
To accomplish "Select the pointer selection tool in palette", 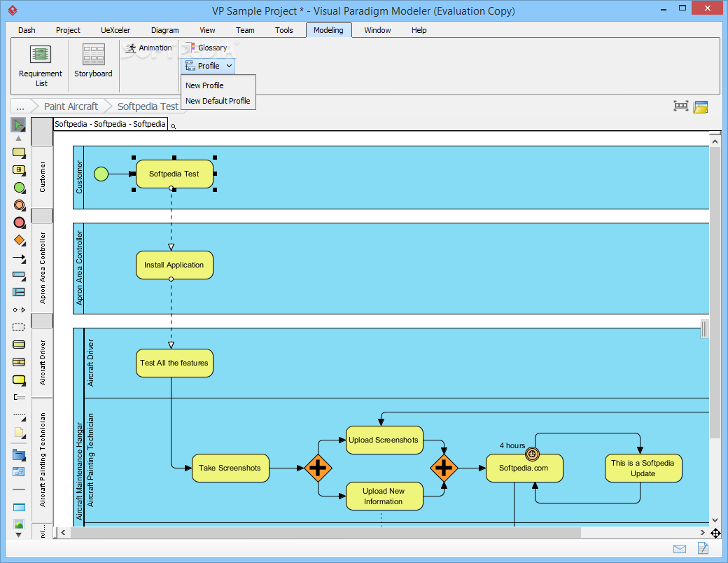I will point(19,125).
